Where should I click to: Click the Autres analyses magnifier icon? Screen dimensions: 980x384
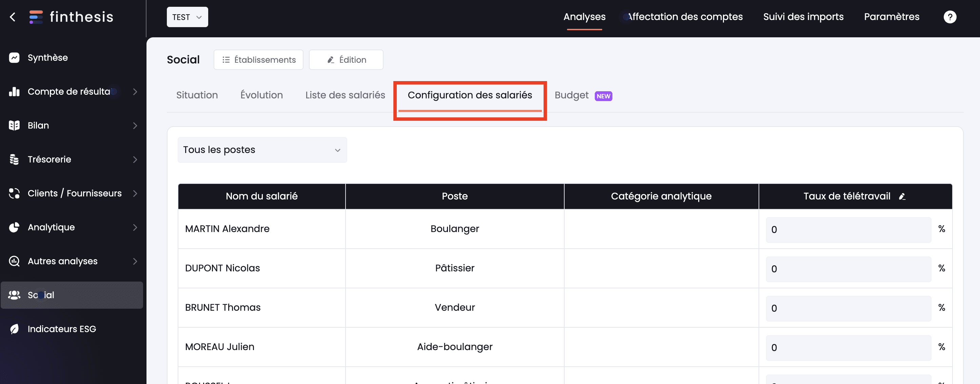[14, 261]
